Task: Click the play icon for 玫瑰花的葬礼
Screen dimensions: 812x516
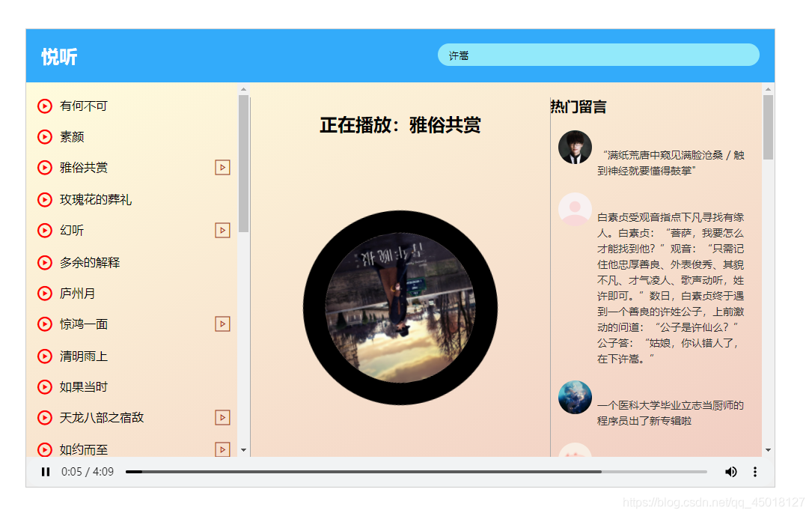Action: click(44, 198)
